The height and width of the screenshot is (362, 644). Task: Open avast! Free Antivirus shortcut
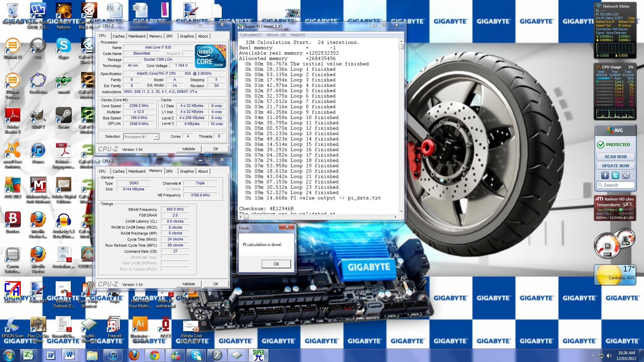(13, 155)
